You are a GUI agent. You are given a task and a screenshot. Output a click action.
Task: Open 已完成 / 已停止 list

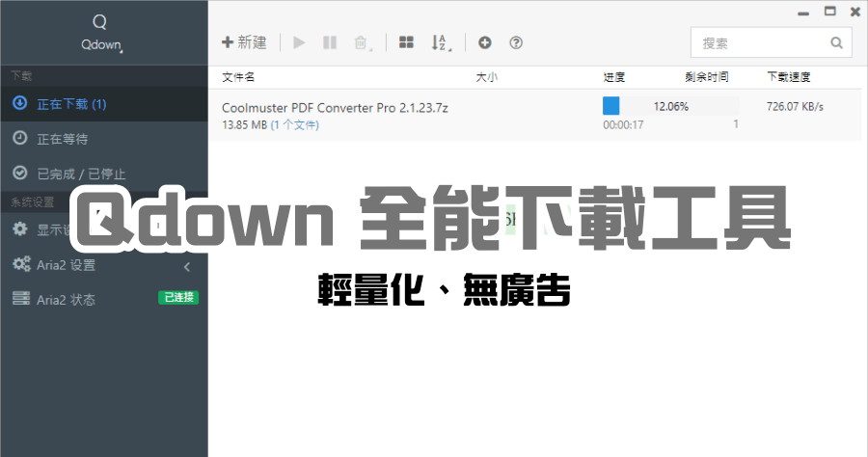pyautogui.click(x=104, y=174)
